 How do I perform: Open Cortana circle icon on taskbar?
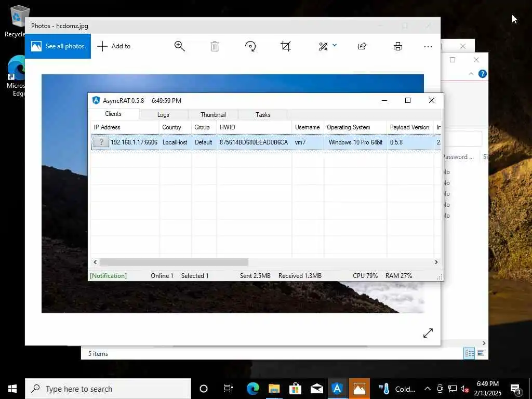point(204,389)
